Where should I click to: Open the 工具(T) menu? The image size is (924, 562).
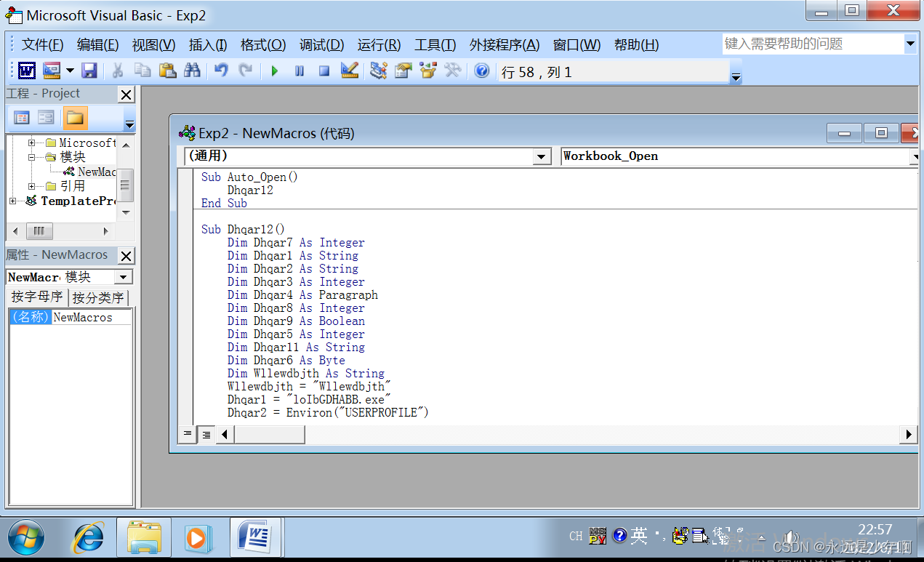(x=435, y=45)
